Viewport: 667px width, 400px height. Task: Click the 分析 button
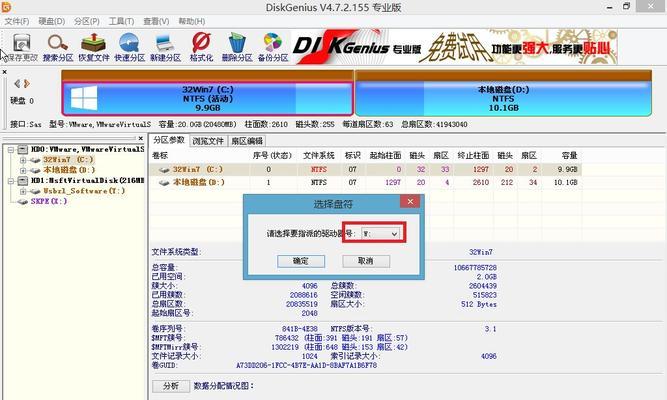coord(171,386)
